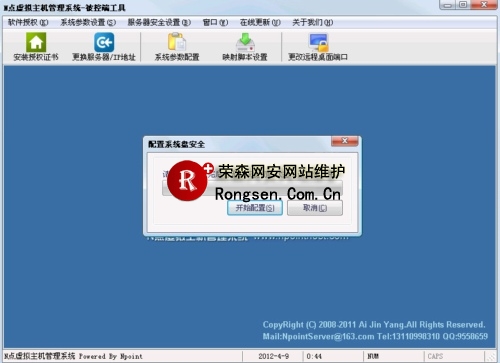This screenshot has height=363, width=500.
Task: Open the 关于我们 menu
Action: pyautogui.click(x=312, y=22)
